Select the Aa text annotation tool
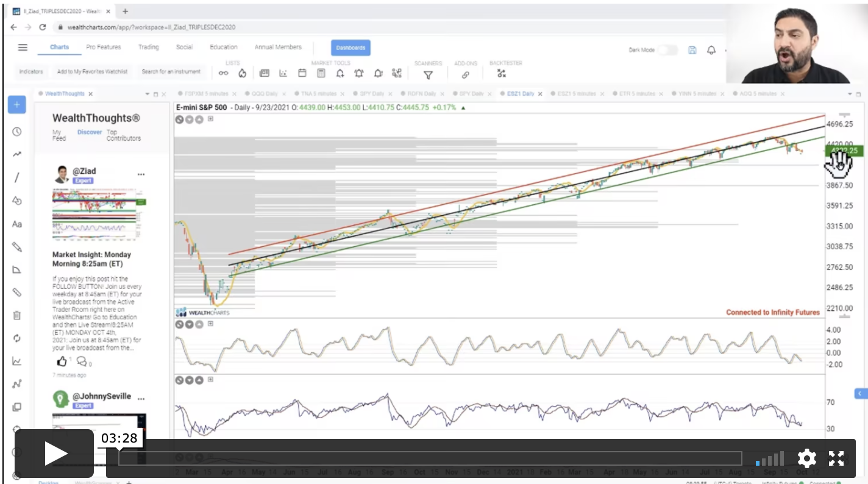 16,224
